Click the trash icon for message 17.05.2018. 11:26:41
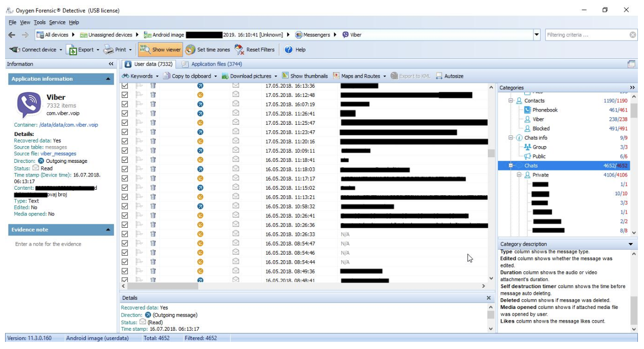 [x=153, y=114]
